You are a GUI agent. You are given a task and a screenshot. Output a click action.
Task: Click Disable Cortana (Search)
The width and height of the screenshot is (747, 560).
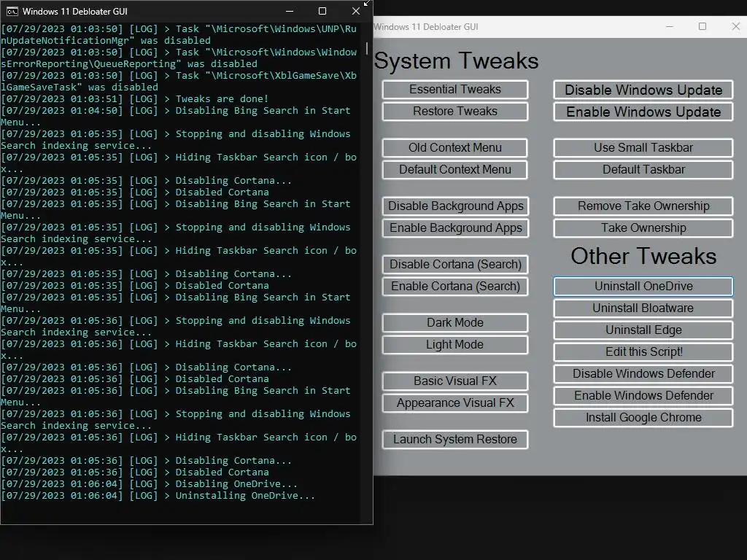pyautogui.click(x=455, y=264)
